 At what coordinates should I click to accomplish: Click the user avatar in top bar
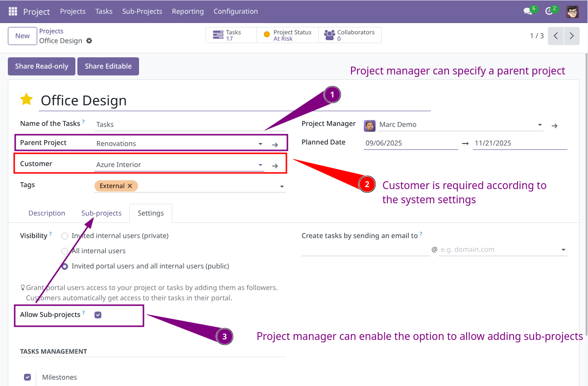click(572, 11)
